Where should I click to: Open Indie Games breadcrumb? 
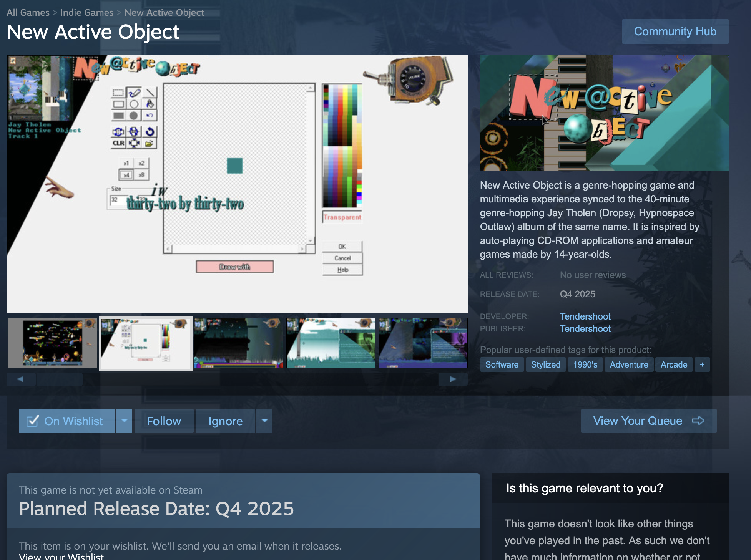(x=87, y=12)
